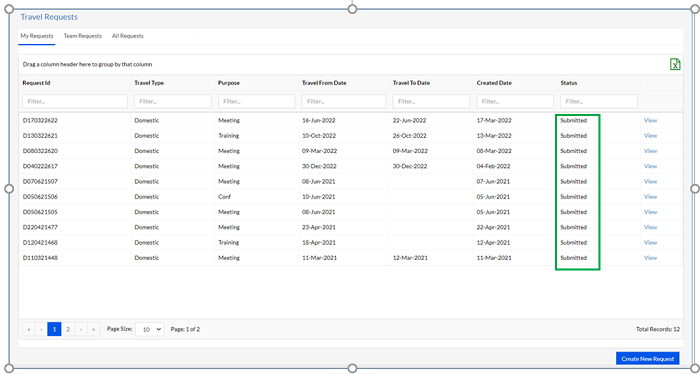The image size is (700, 374).
Task: Select Request Id cell D050621505
Action: coord(40,212)
